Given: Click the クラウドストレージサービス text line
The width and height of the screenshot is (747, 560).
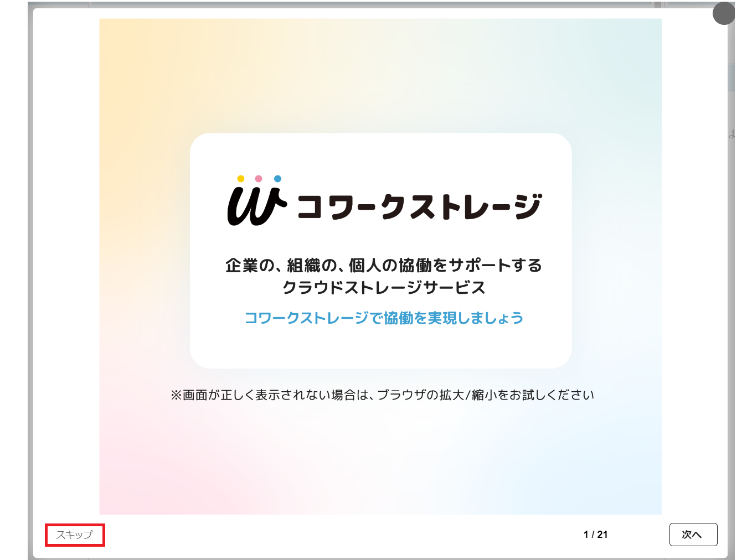Looking at the screenshot, I should tap(384, 288).
